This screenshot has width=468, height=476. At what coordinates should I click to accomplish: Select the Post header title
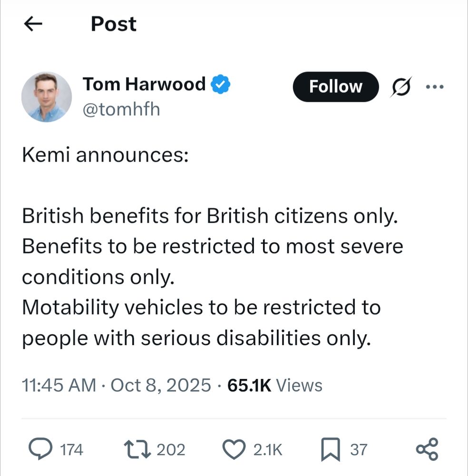point(114,24)
